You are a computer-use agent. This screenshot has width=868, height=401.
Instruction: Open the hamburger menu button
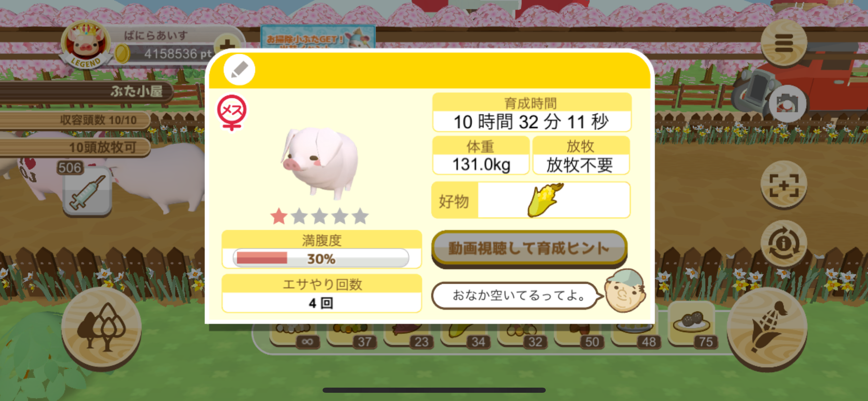pos(784,43)
